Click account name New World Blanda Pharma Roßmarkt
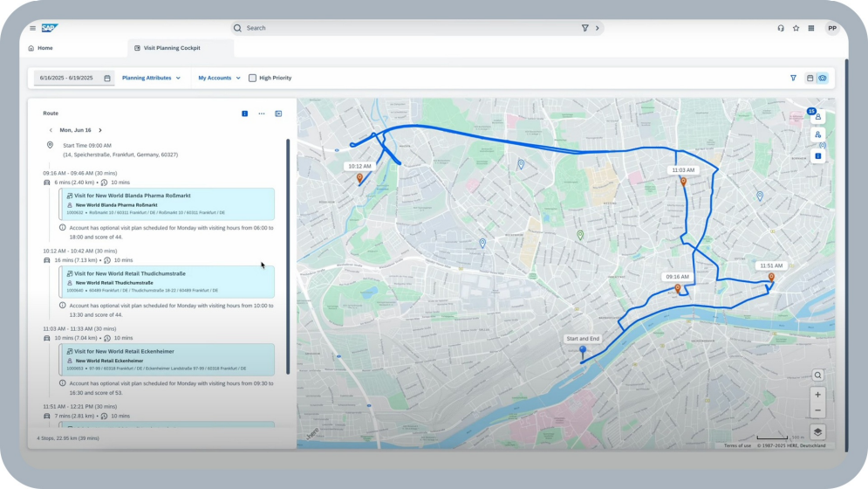The width and height of the screenshot is (868, 489). pyautogui.click(x=116, y=205)
